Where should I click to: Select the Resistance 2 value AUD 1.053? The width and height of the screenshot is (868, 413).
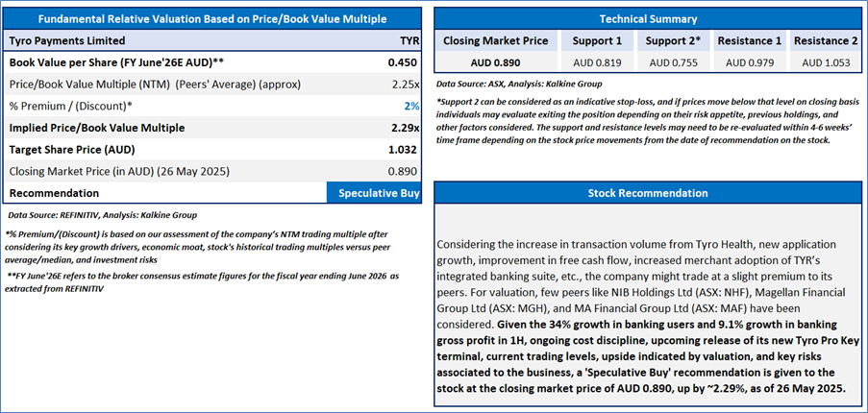(827, 62)
